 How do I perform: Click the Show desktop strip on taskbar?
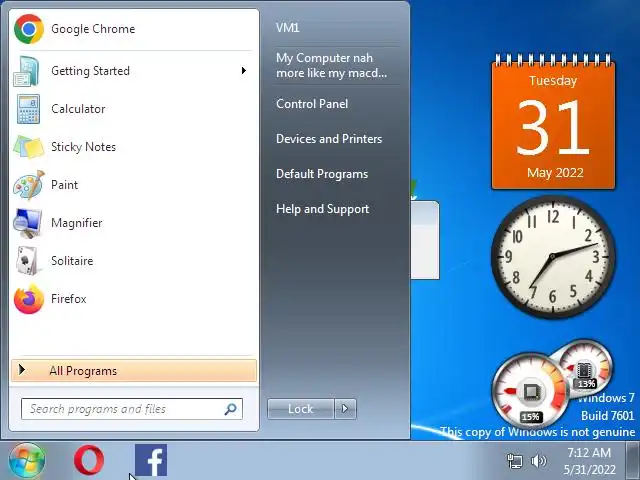[633, 461]
